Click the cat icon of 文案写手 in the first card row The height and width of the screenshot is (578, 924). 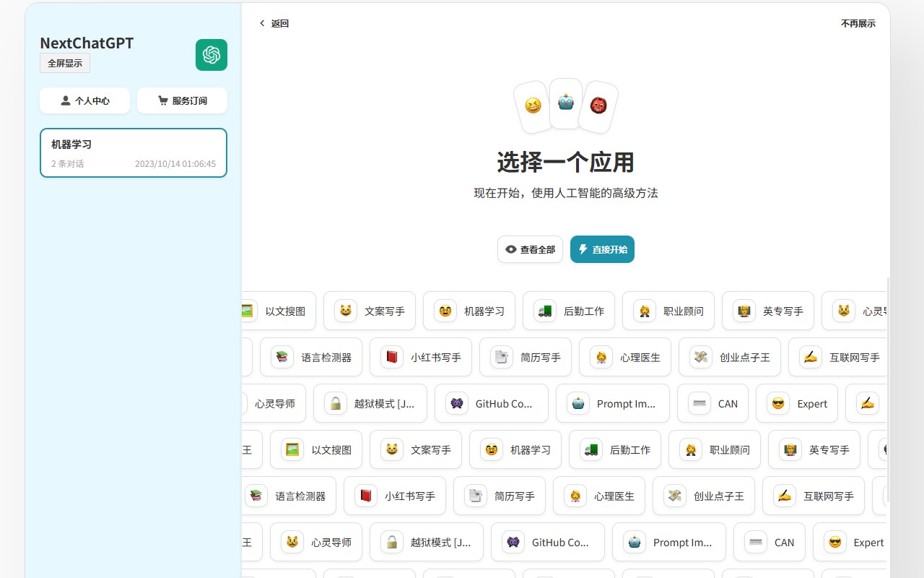346,311
